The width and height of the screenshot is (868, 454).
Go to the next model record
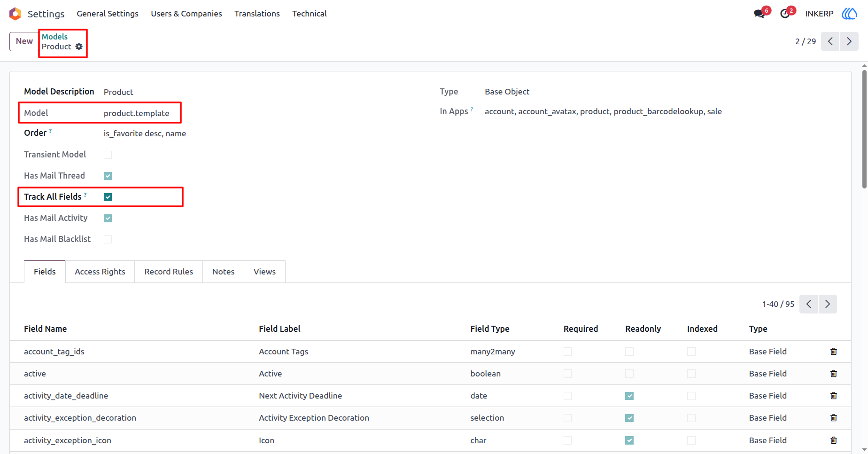coord(849,41)
